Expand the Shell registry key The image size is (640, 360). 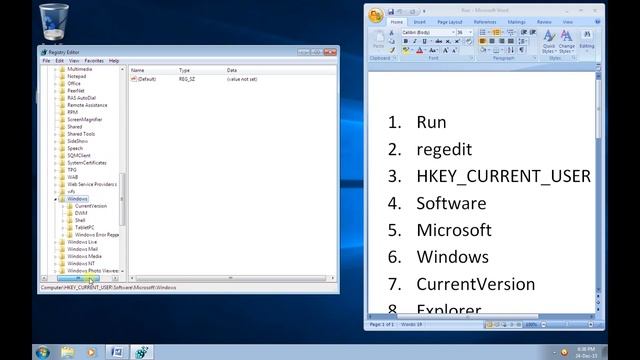click(63, 220)
